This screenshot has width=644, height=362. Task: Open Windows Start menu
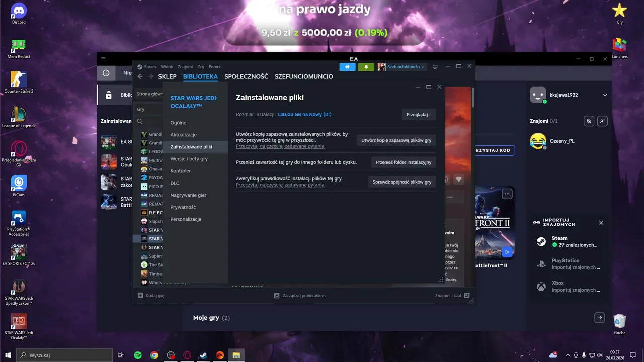click(8, 355)
